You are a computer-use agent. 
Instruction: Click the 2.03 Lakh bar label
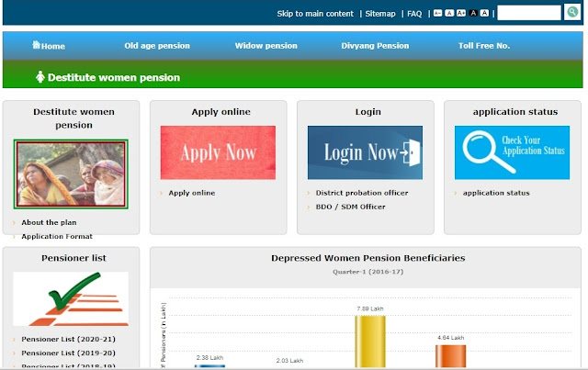(x=289, y=361)
